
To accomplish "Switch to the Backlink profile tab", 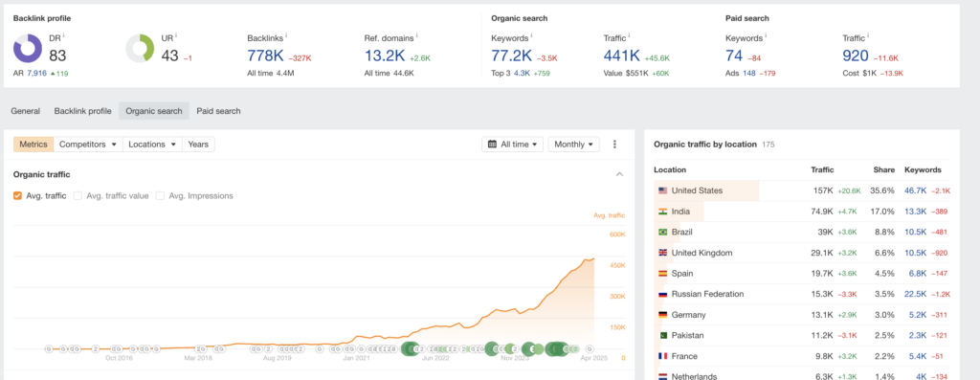I will tap(82, 111).
